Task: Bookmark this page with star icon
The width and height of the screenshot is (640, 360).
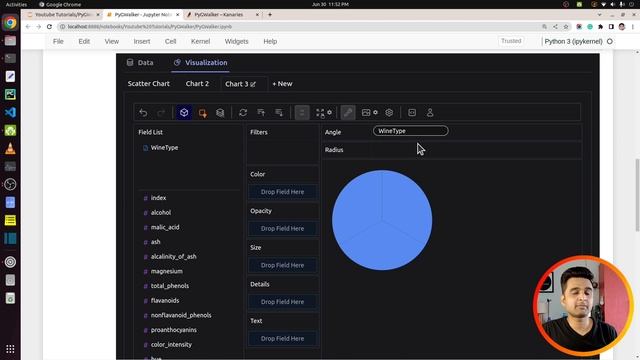Action: coord(566,27)
